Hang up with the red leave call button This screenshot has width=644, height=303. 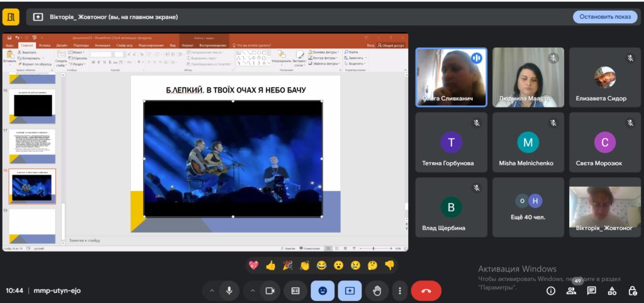point(426,290)
